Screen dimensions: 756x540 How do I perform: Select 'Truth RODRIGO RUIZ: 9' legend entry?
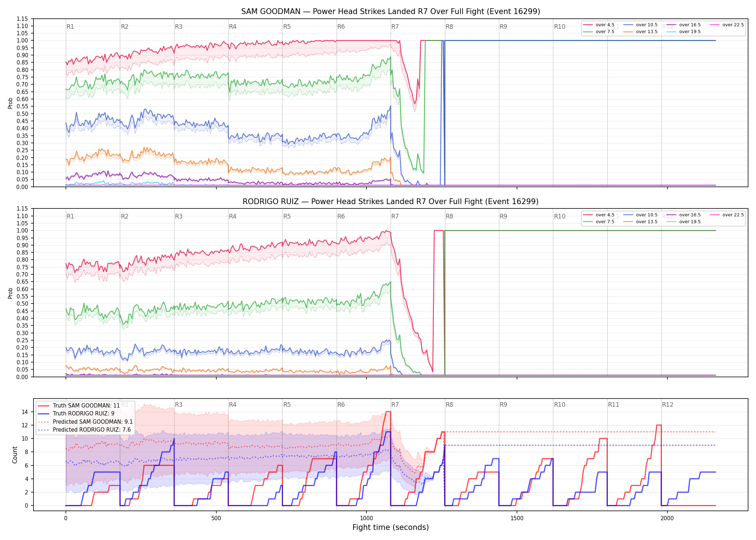(x=76, y=413)
